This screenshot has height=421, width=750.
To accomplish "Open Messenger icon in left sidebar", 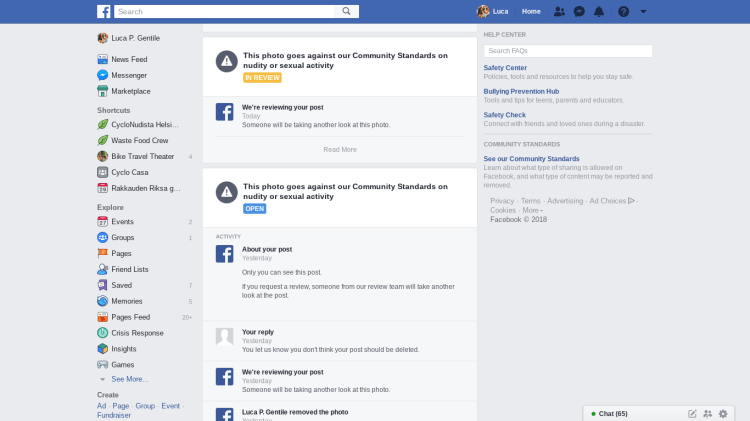I will pyautogui.click(x=102, y=75).
